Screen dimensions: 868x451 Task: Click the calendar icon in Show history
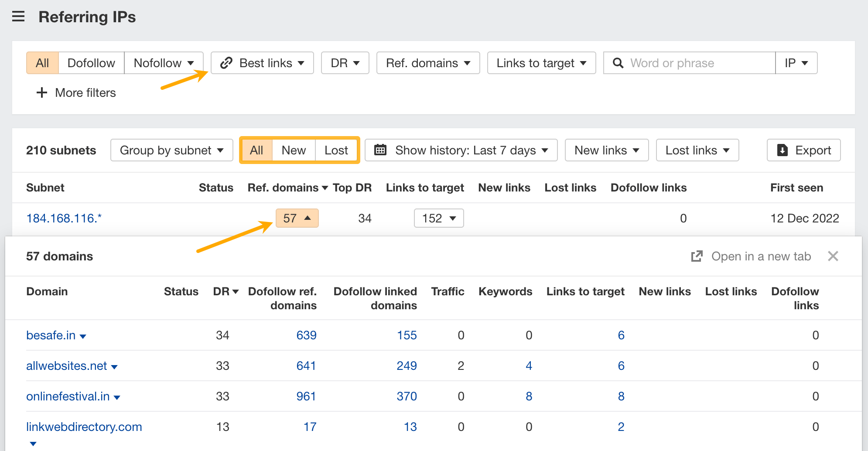click(380, 150)
